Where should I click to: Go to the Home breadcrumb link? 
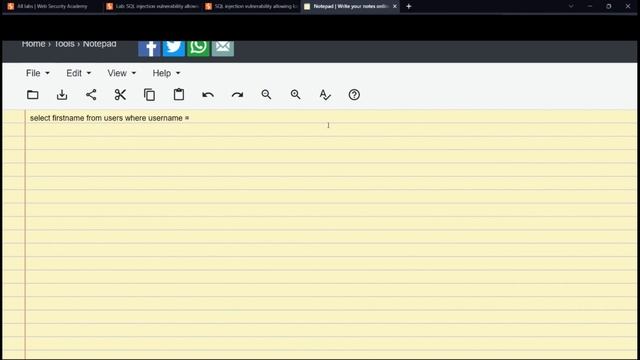[x=33, y=44]
